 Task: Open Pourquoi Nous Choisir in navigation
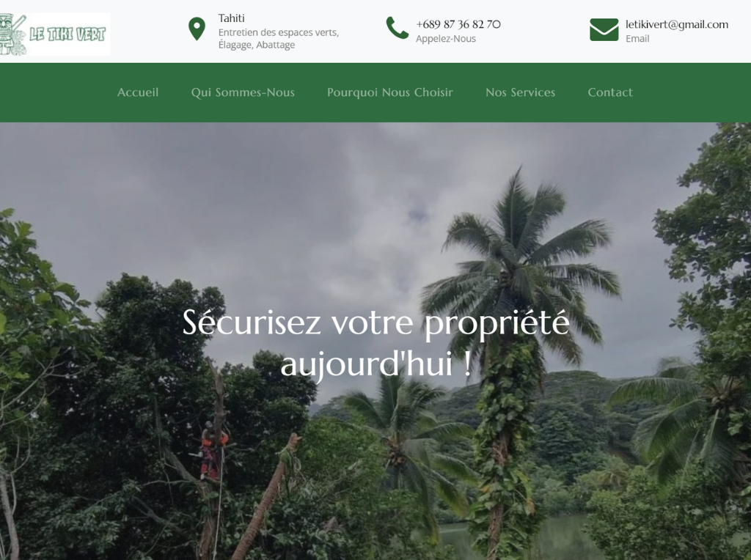pyautogui.click(x=390, y=92)
